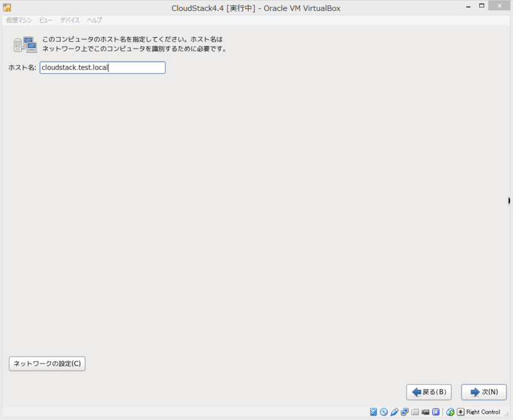Image resolution: width=513 pixels, height=420 pixels.
Task: Click the hard disk activity status icon
Action: (373, 412)
